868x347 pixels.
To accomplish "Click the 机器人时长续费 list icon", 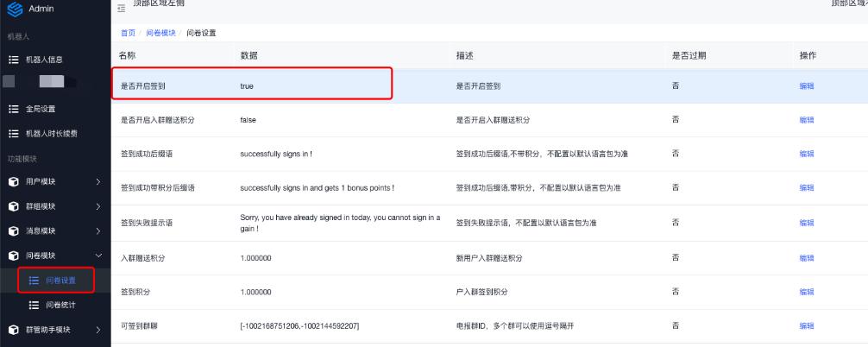I will [13, 134].
